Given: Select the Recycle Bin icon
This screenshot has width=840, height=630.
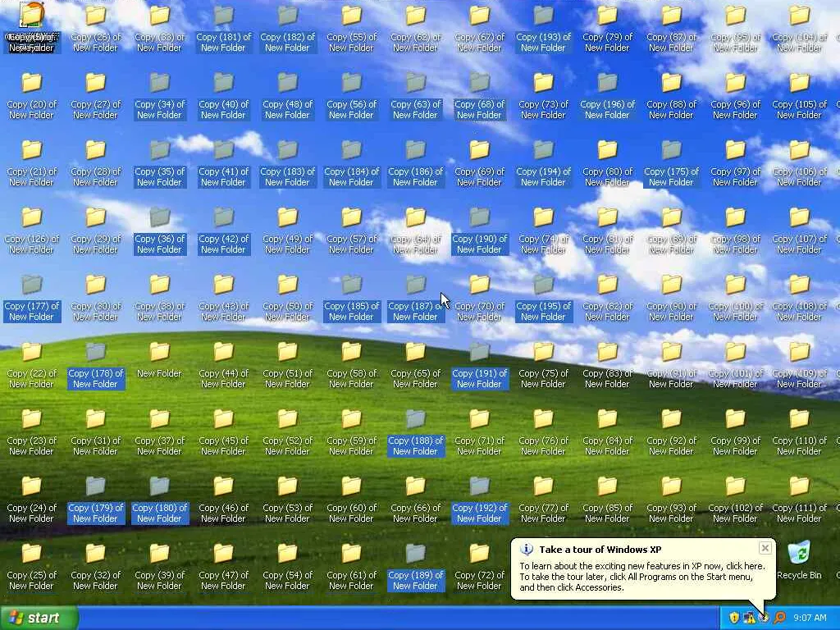Looking at the screenshot, I should [799, 559].
